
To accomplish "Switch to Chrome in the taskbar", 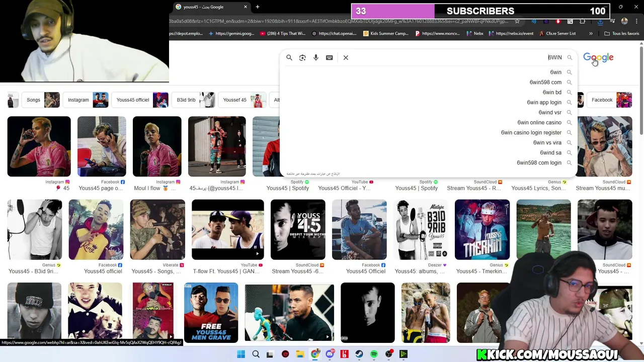I will click(x=315, y=354).
